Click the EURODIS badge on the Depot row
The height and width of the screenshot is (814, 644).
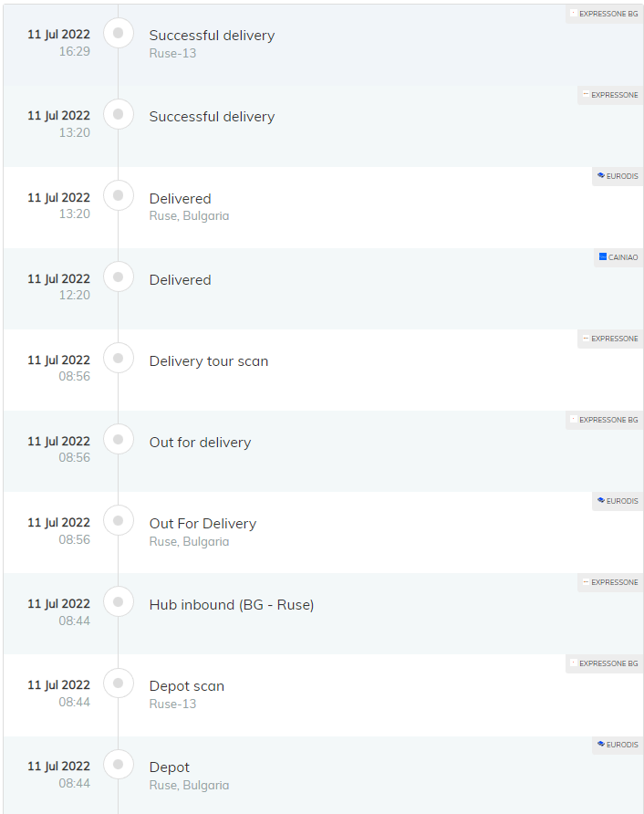[x=618, y=745]
